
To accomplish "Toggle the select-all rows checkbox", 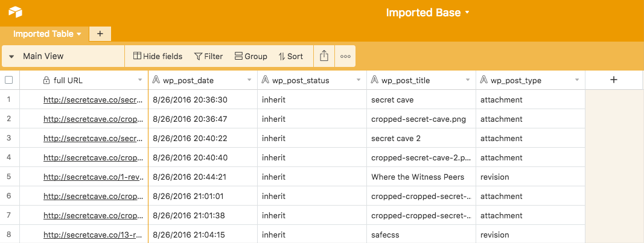I will (x=8, y=80).
